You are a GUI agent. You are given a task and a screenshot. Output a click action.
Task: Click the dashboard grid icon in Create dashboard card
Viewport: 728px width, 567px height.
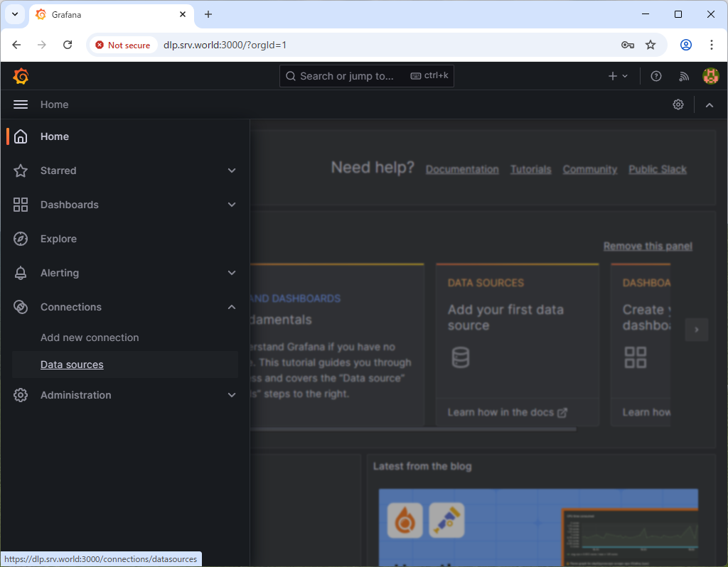tap(635, 357)
